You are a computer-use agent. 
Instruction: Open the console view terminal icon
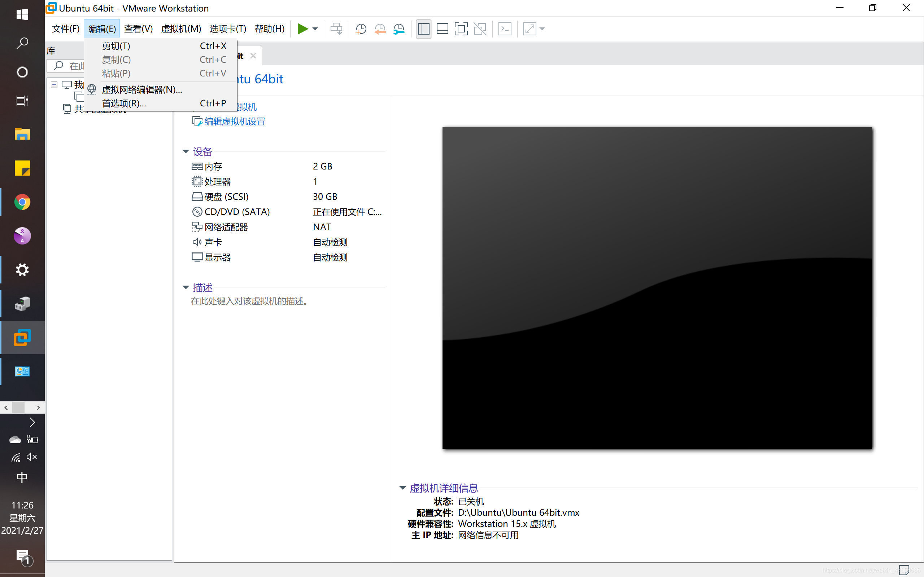(x=505, y=29)
